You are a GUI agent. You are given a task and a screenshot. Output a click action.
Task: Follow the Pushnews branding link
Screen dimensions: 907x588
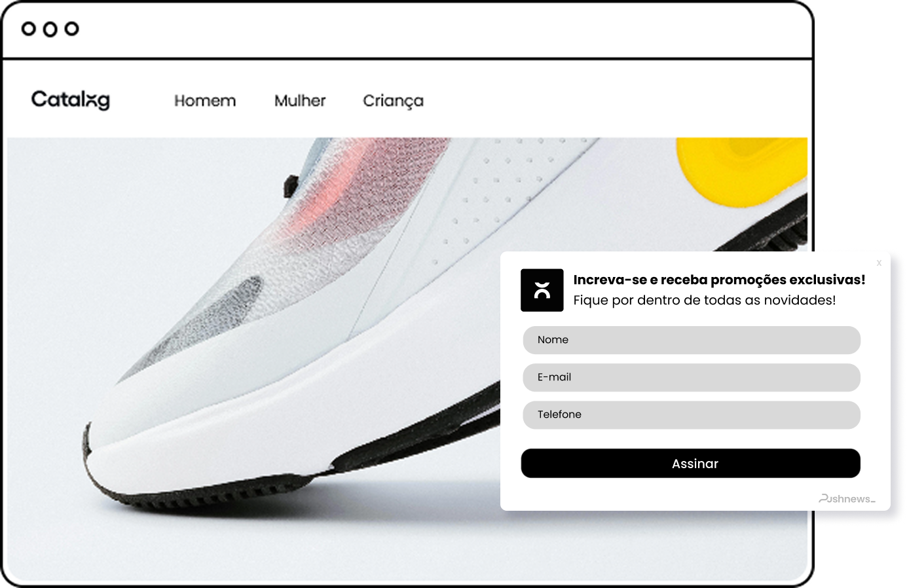(x=847, y=499)
